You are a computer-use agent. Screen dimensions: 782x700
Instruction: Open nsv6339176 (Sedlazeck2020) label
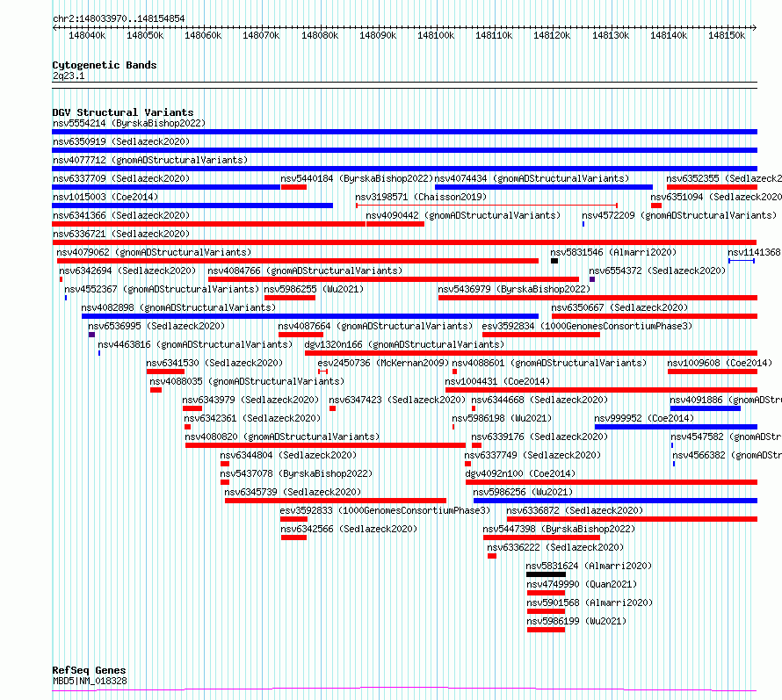pos(539,437)
